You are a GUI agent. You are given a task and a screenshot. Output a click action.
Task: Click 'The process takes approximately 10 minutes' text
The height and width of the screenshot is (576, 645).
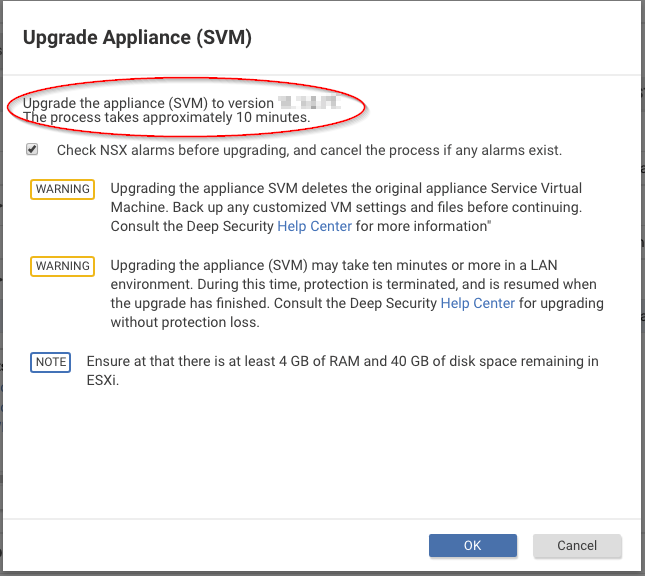click(166, 117)
